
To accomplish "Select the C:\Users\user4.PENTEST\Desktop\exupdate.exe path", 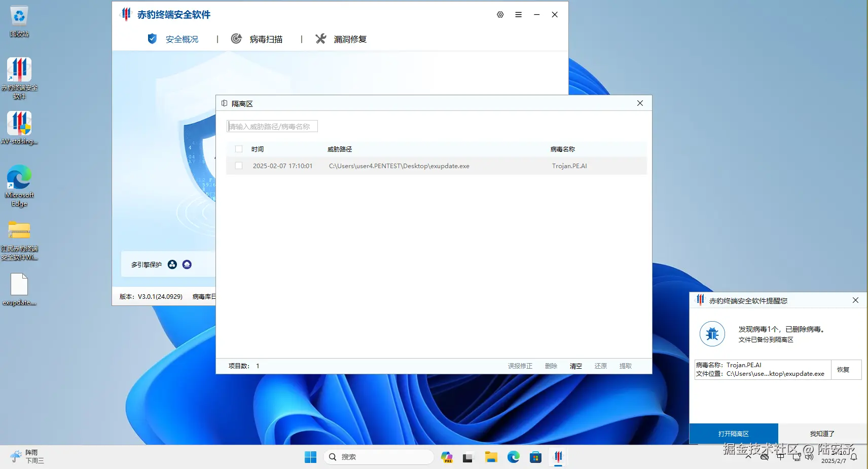I will (399, 166).
